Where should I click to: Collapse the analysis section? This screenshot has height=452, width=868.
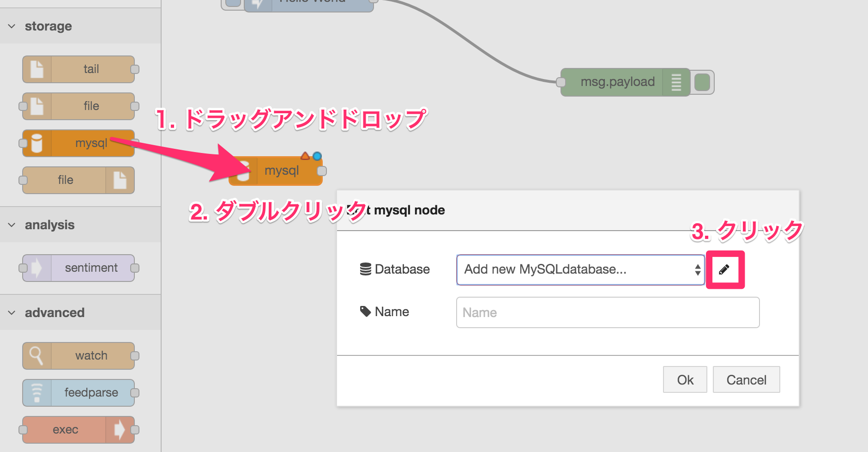[11, 225]
